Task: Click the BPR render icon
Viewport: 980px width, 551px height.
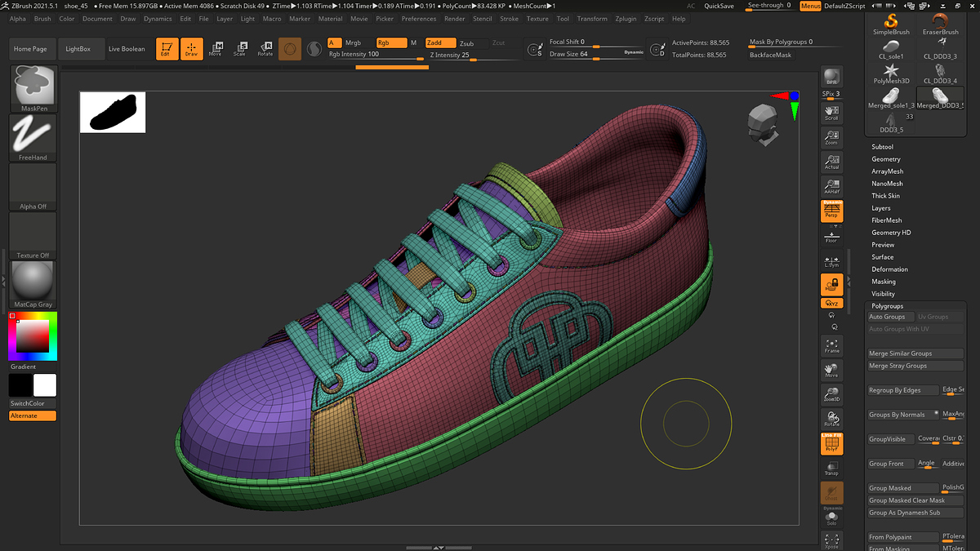Action: (832, 77)
